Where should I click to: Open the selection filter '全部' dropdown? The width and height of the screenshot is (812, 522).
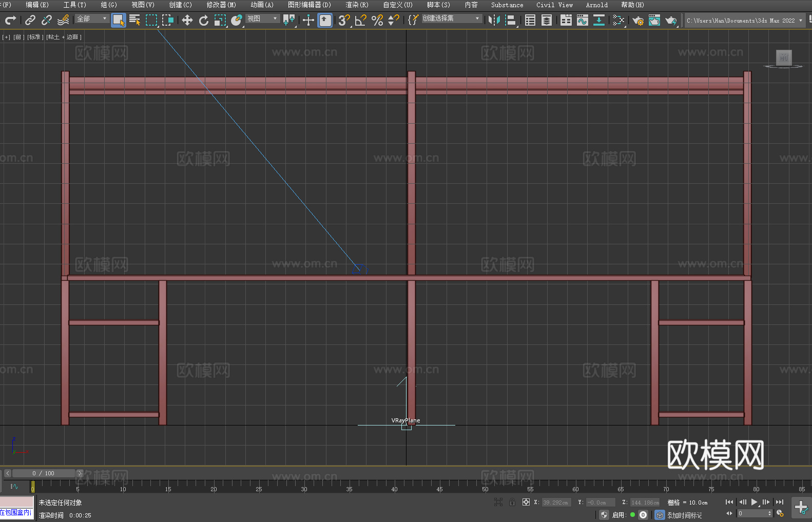(92, 18)
